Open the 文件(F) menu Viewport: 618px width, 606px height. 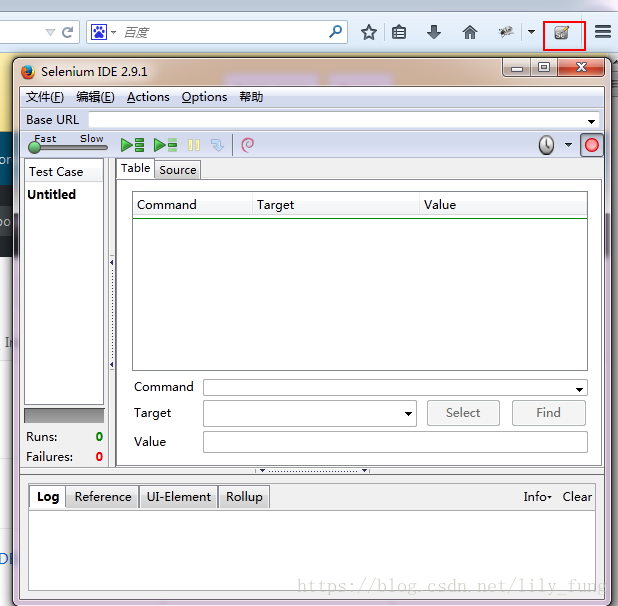point(45,97)
